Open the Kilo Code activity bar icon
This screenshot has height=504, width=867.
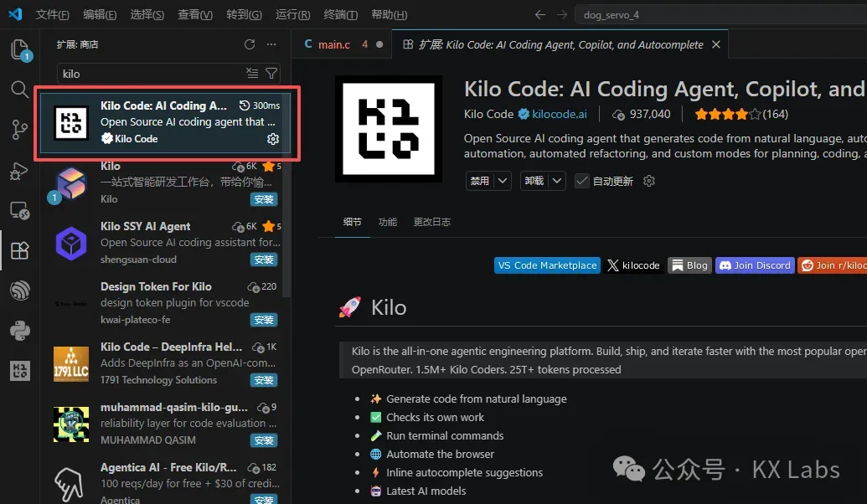tap(19, 370)
